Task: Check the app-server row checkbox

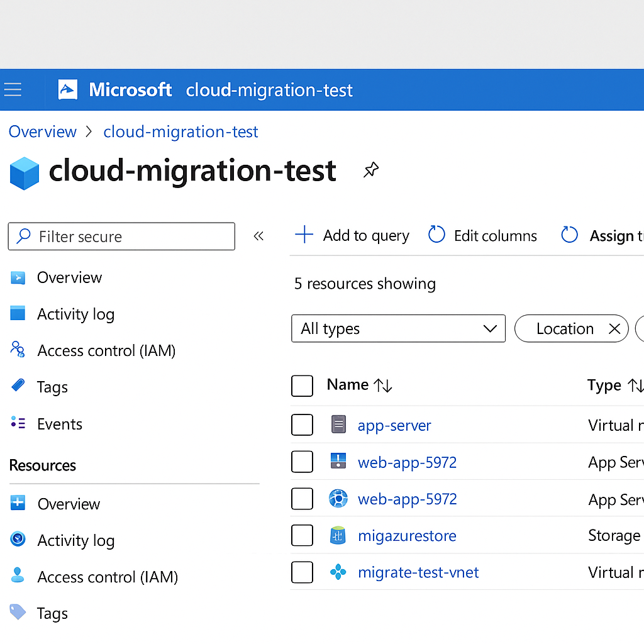Action: point(302,425)
